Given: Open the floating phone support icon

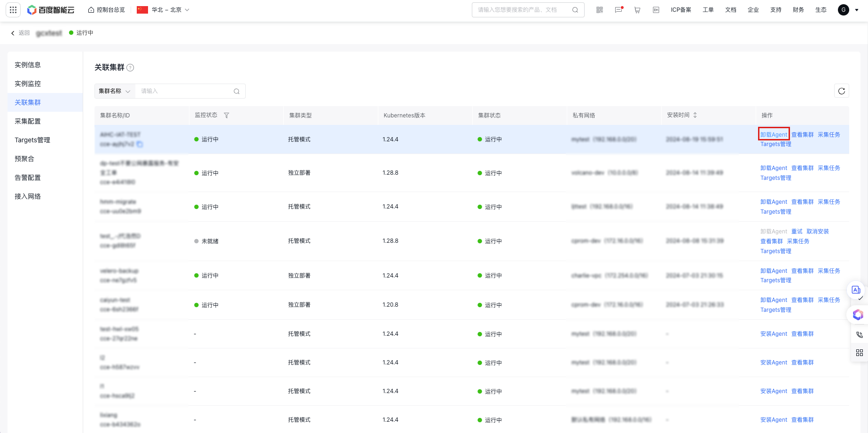Looking at the screenshot, I should tap(860, 335).
